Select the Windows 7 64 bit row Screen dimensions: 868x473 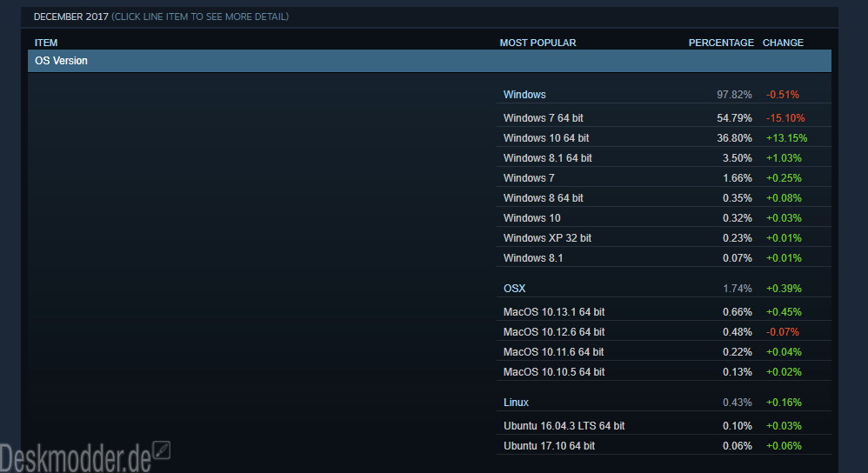click(x=664, y=118)
